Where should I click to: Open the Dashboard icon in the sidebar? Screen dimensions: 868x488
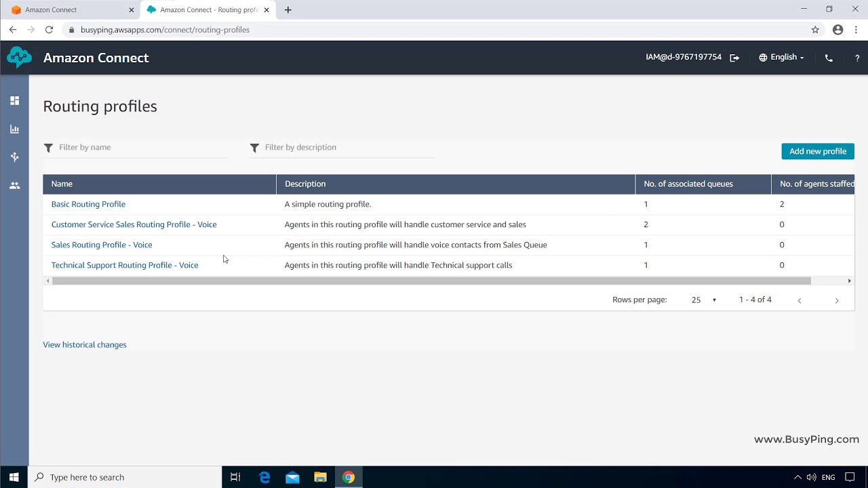tap(14, 100)
